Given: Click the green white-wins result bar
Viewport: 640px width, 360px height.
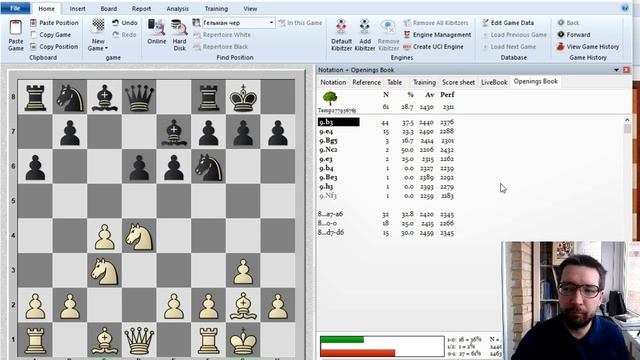Looking at the screenshot, I should click(x=342, y=340).
